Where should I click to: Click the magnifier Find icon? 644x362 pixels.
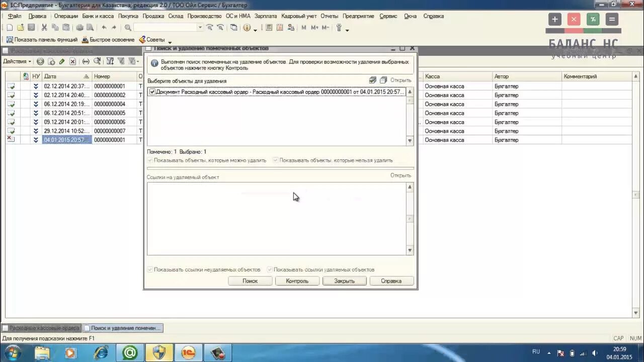pyautogui.click(x=128, y=28)
